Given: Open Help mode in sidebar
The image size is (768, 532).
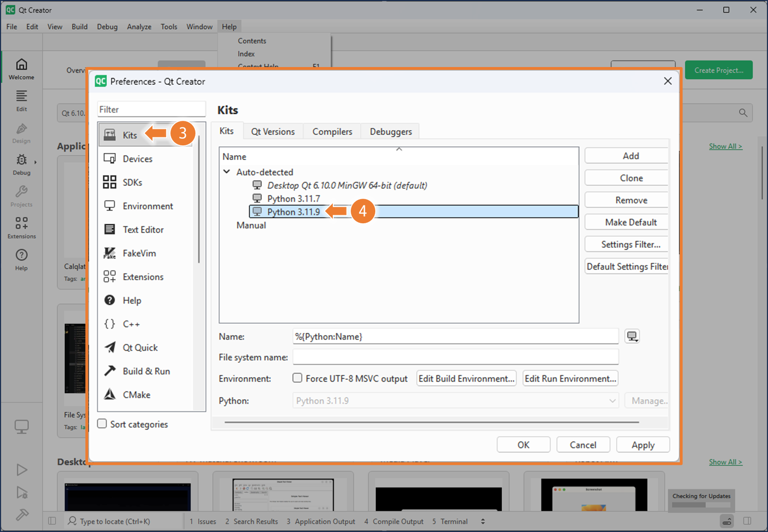Looking at the screenshot, I should pos(21,260).
